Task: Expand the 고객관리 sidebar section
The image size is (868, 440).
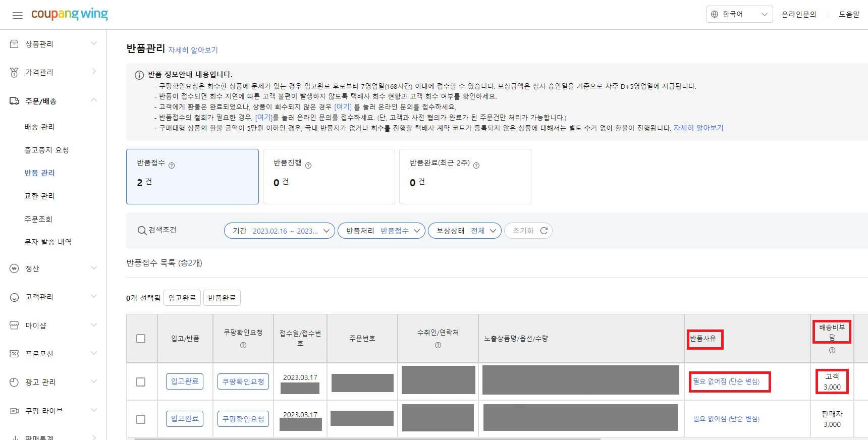Action: click(94, 296)
